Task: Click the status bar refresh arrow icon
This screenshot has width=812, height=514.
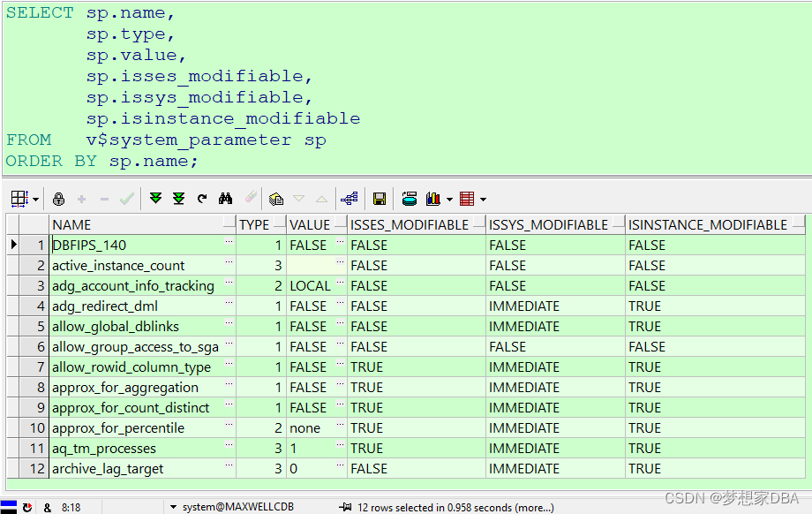Action: point(27,508)
